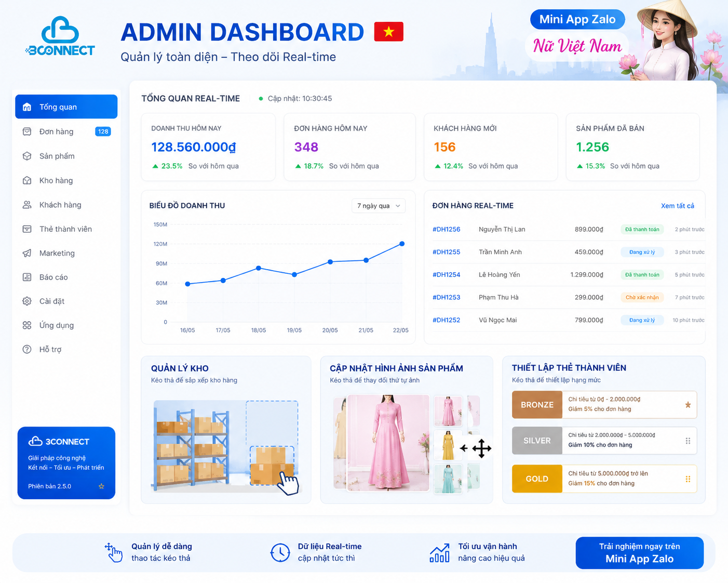
Task: Open order #DH1255
Action: tap(447, 252)
